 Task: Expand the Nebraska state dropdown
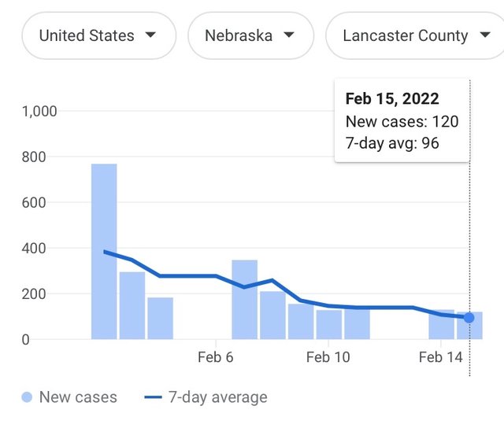tap(250, 35)
